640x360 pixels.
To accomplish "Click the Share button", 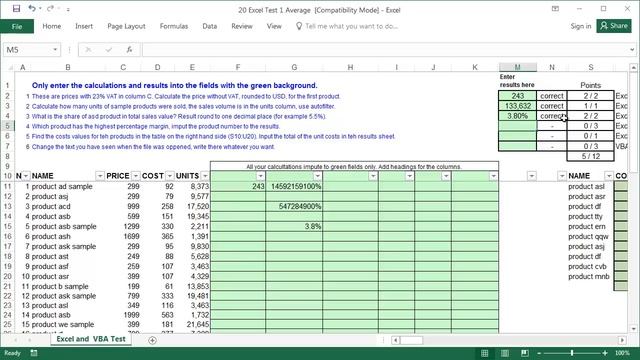I will pyautogui.click(x=614, y=26).
